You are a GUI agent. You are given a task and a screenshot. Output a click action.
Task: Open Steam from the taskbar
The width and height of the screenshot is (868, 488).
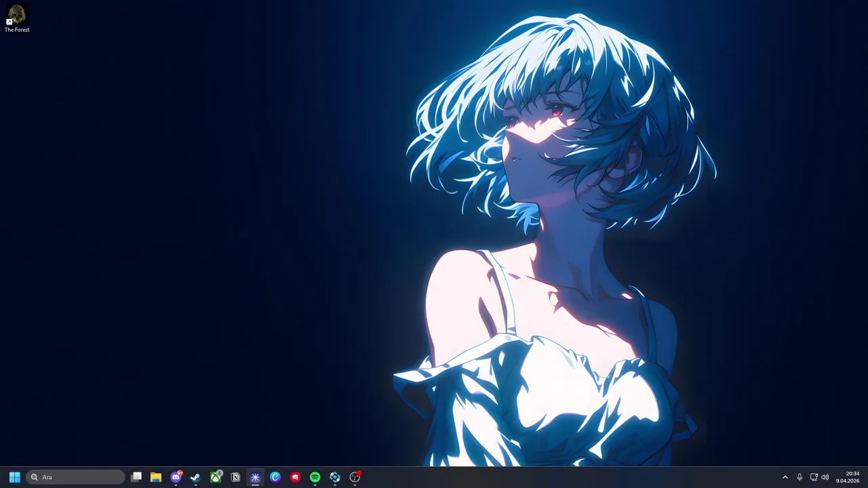coord(195,477)
